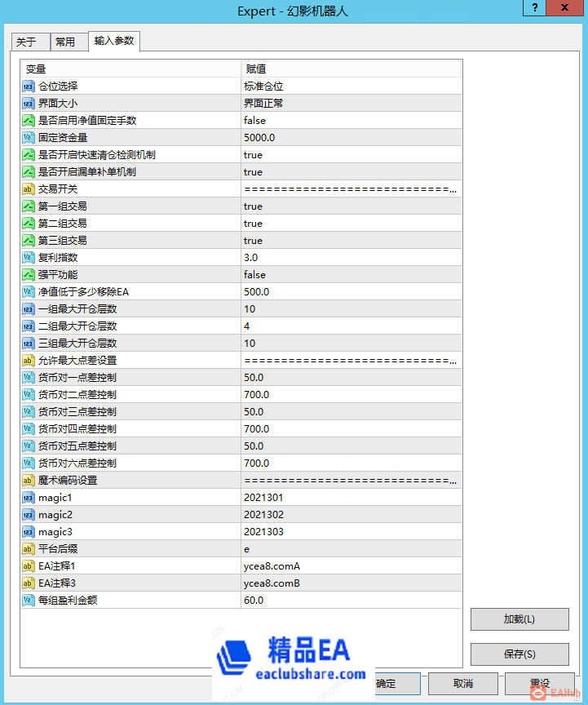Select the EA注释3 row label
Image resolution: width=588 pixels, height=705 pixels.
(x=56, y=583)
